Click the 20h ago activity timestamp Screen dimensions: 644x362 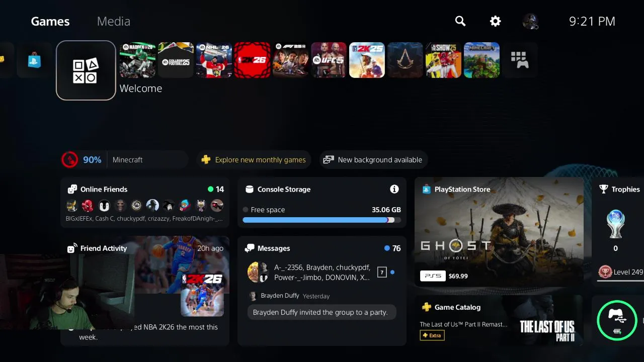coord(210,248)
